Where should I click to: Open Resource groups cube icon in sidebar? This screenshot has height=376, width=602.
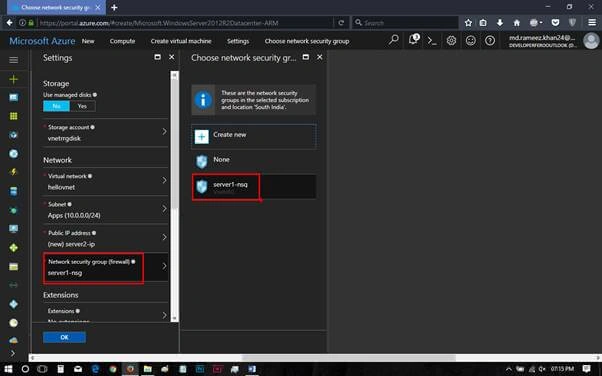[13, 135]
